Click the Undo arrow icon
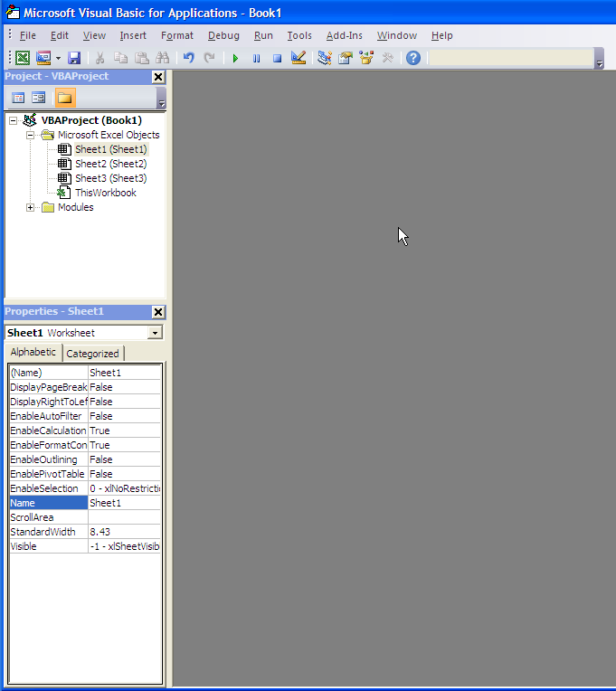This screenshot has width=616, height=691. click(x=189, y=58)
